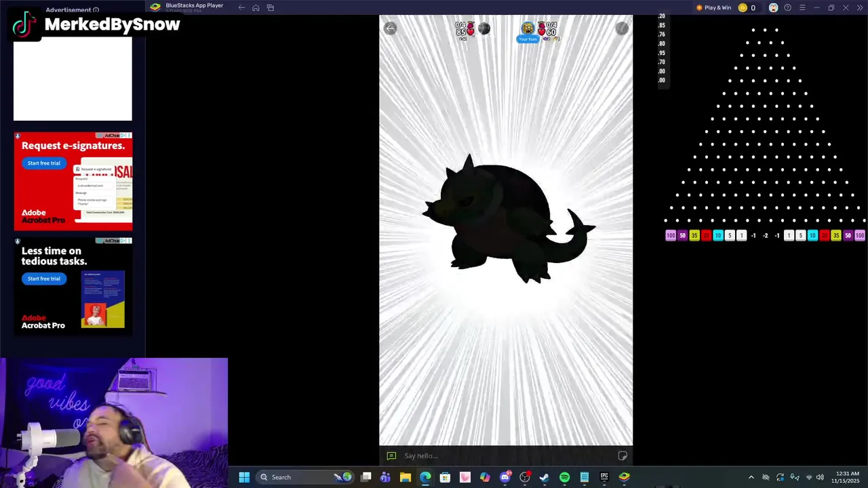Open AdChoices on tedious tasks ad
This screenshot has width=868, height=488.
113,241
